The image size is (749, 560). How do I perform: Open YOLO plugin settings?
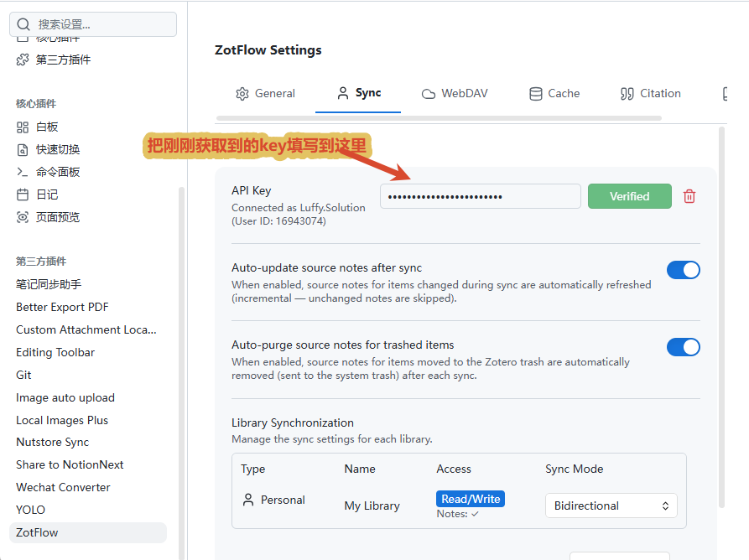click(30, 510)
